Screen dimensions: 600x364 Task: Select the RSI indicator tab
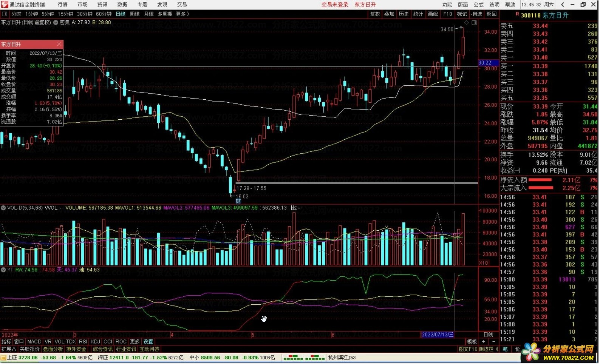(83, 341)
